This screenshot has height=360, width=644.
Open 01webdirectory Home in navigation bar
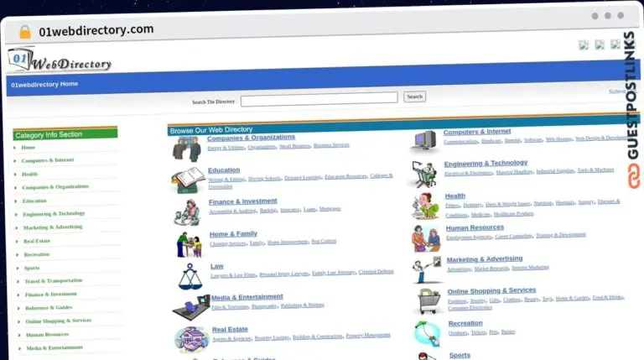[x=44, y=84]
